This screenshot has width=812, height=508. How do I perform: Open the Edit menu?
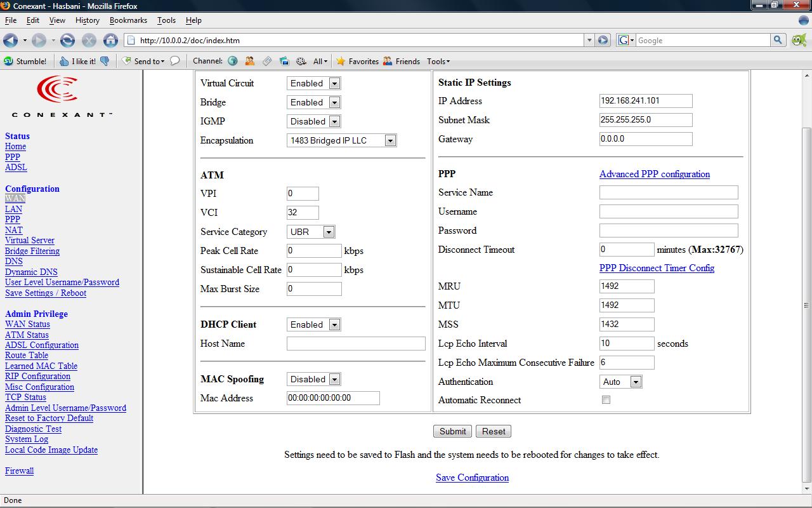[33, 20]
